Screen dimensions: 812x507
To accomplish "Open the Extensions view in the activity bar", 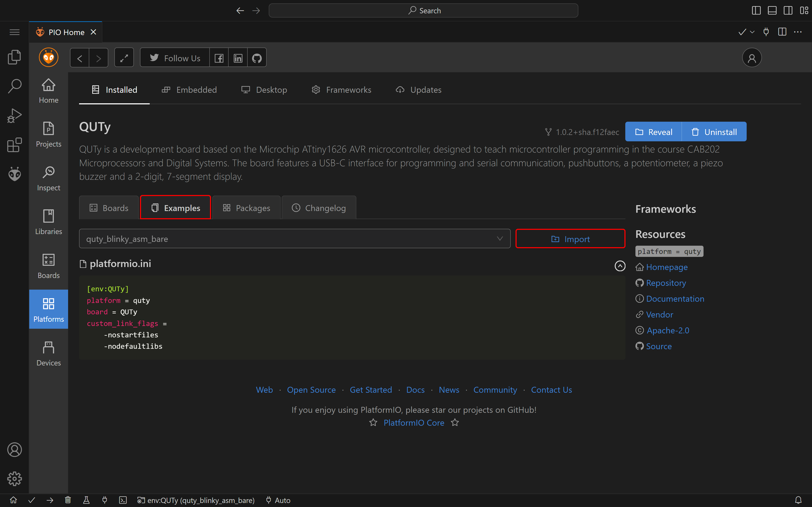I will [14, 145].
